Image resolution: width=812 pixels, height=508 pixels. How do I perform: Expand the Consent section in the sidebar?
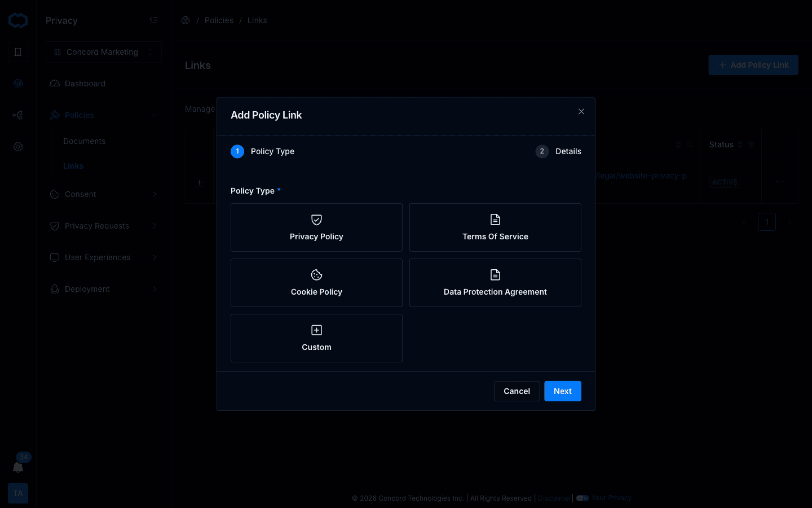tap(103, 194)
